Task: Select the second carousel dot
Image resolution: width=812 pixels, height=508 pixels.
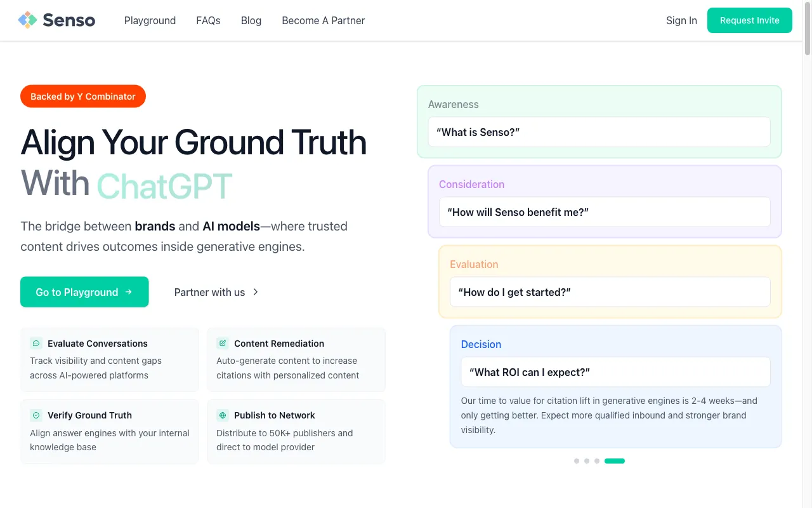Action: point(587,461)
